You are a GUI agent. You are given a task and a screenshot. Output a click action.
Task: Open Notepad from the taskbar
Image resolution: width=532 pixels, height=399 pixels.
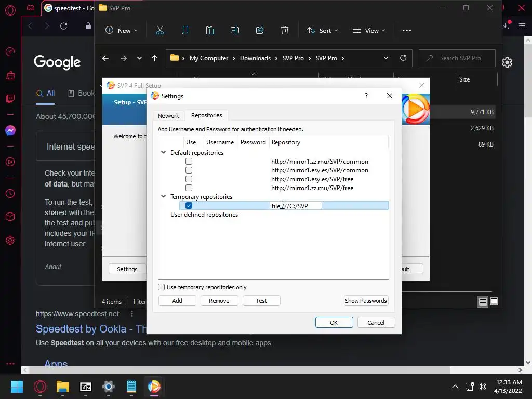tap(131, 387)
